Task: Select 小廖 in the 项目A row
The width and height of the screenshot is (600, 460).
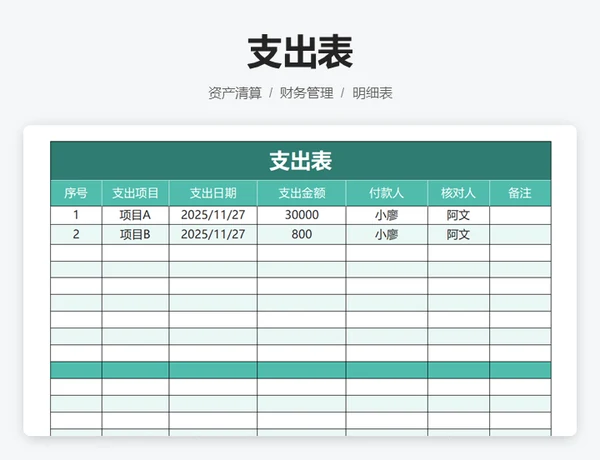Action: point(386,215)
